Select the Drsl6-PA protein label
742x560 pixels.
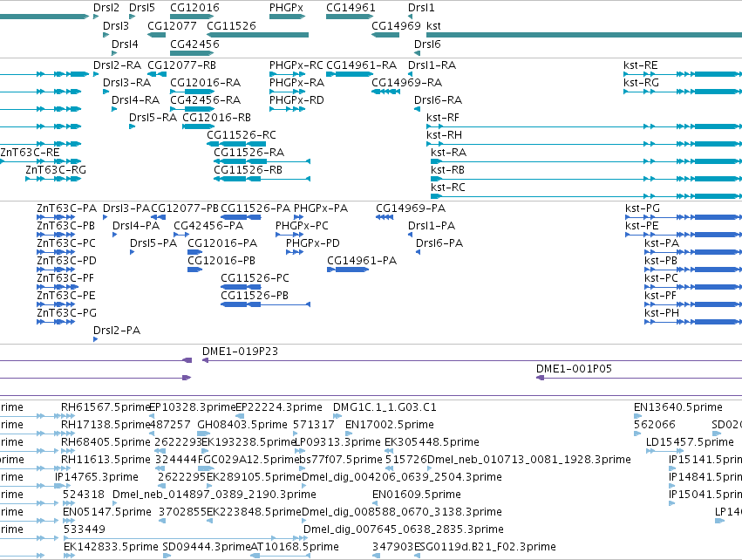pos(439,243)
